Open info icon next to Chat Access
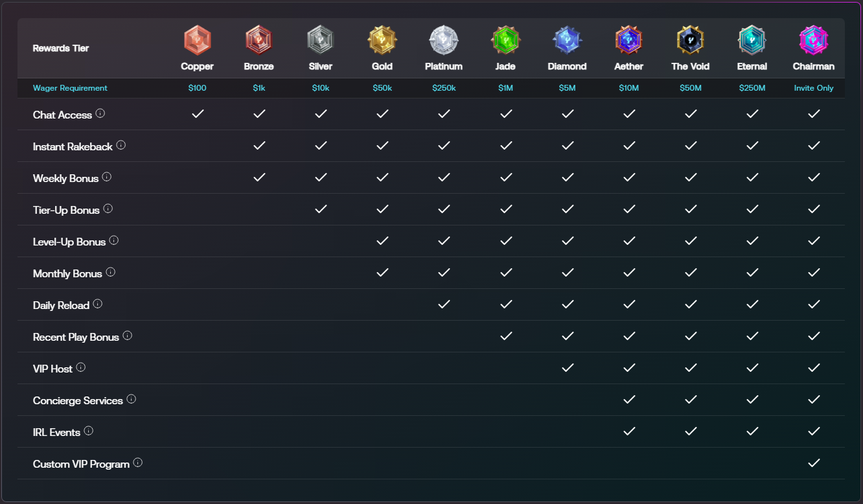Viewport: 863px width, 504px height. tap(100, 113)
